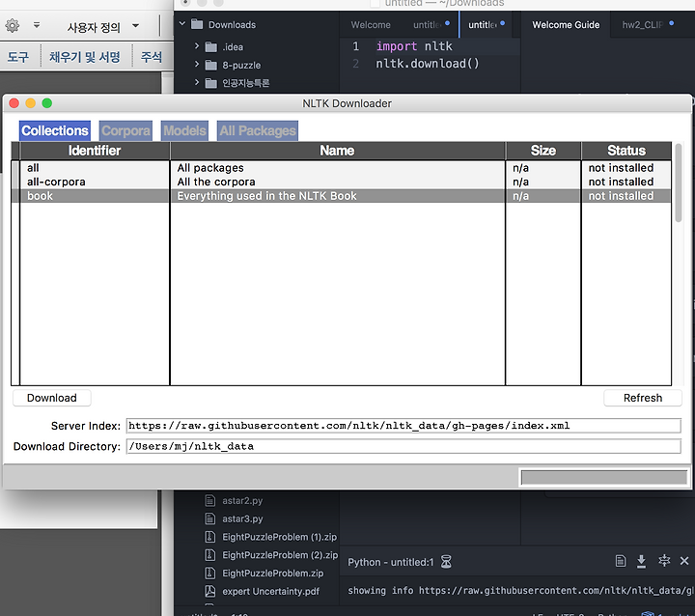Click the kill process icon in script panel
This screenshot has width=695, height=616.
(x=663, y=561)
